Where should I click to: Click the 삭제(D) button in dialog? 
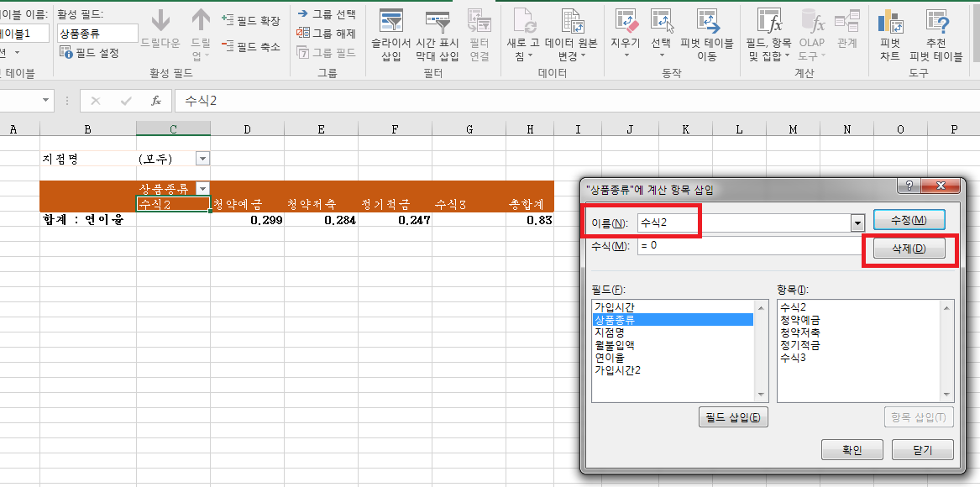[909, 249]
